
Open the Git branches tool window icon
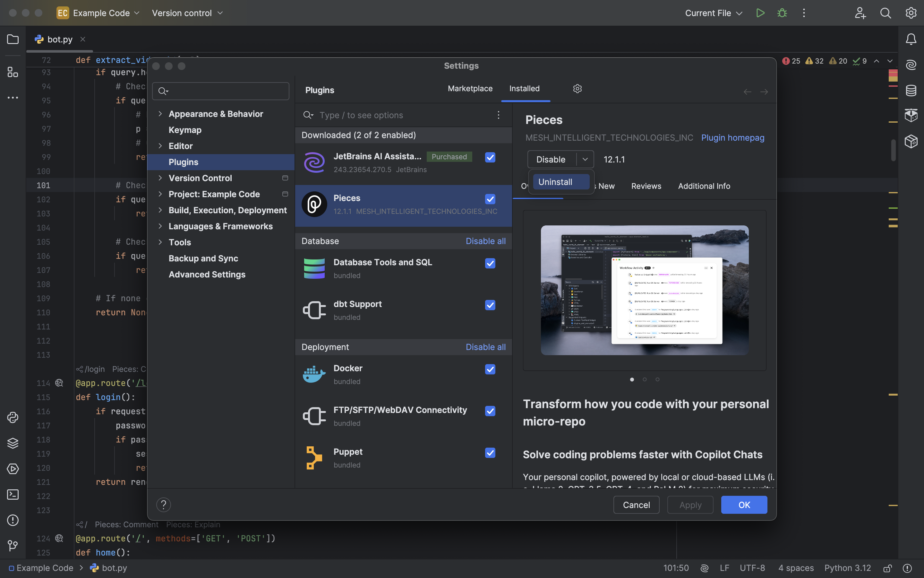tap(13, 546)
